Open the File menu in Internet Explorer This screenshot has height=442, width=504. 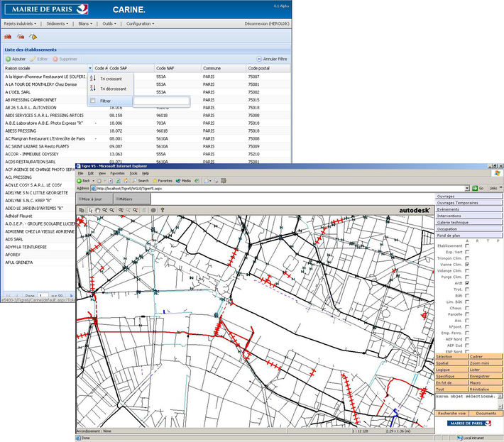81,173
